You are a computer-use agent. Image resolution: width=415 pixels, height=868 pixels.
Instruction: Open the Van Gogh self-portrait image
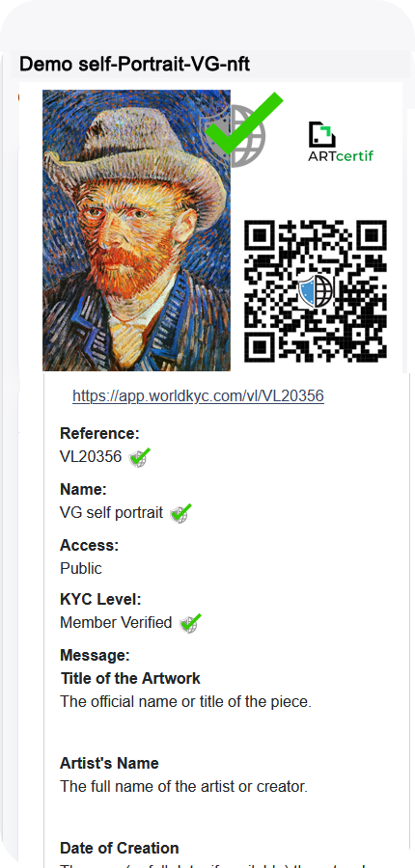point(136,231)
